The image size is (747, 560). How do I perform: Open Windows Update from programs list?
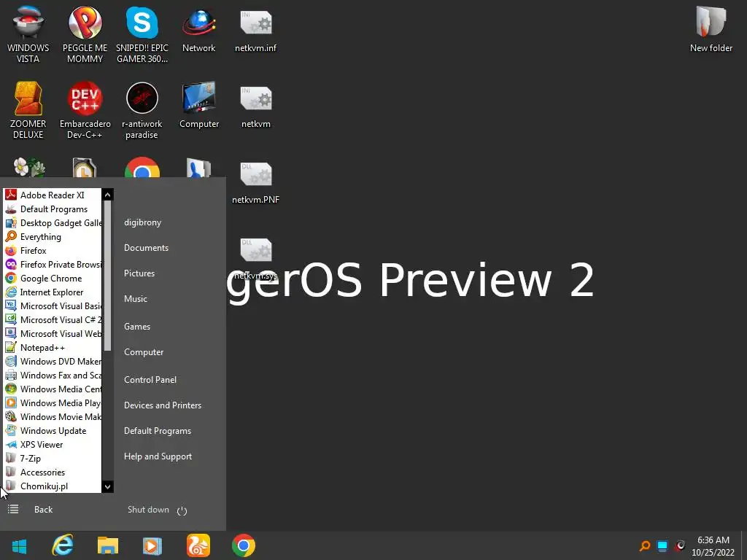(x=53, y=430)
